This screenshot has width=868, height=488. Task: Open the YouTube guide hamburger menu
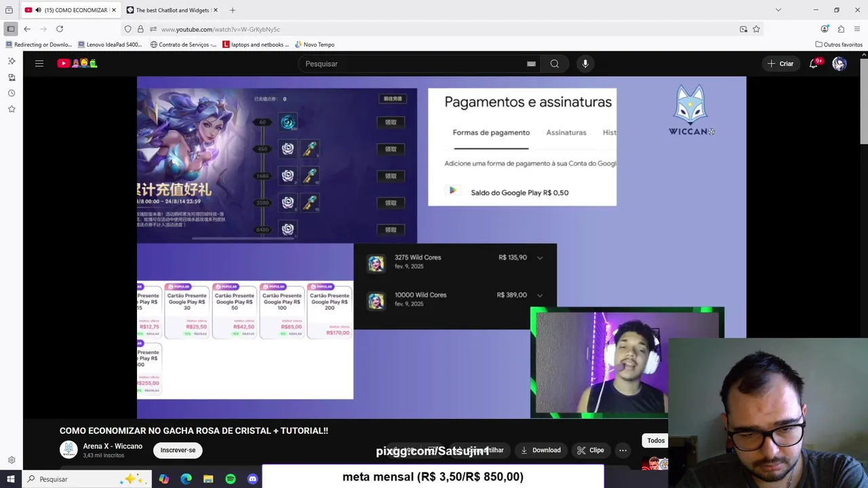(39, 64)
